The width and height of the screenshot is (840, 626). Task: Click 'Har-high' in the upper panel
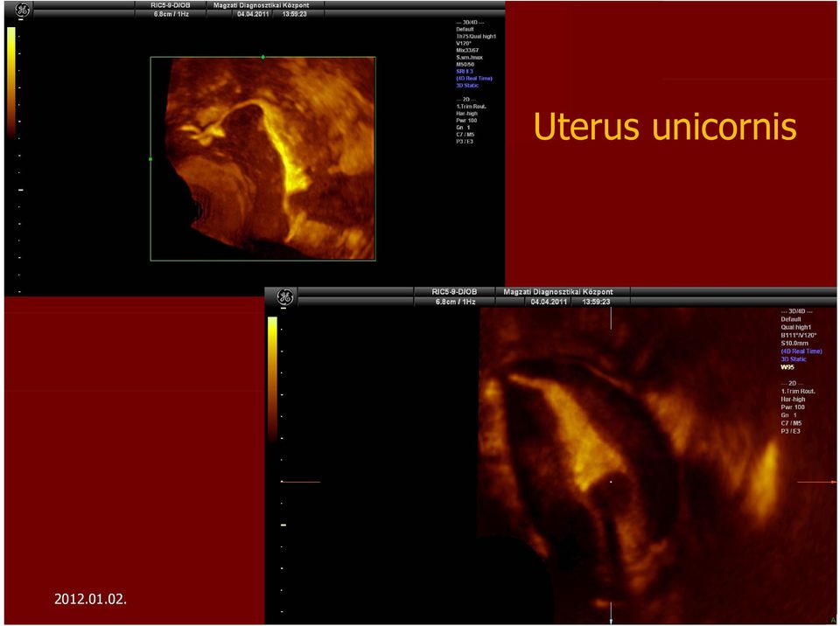467,114
